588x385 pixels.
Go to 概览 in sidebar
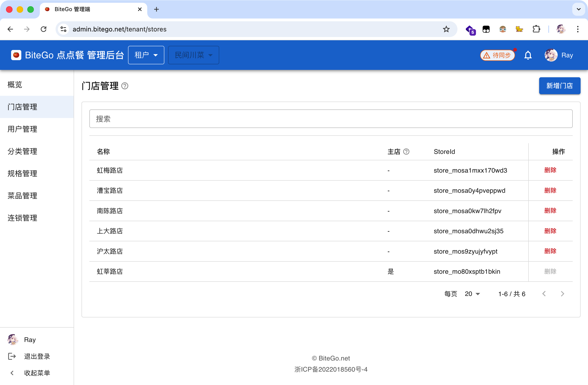click(37, 85)
